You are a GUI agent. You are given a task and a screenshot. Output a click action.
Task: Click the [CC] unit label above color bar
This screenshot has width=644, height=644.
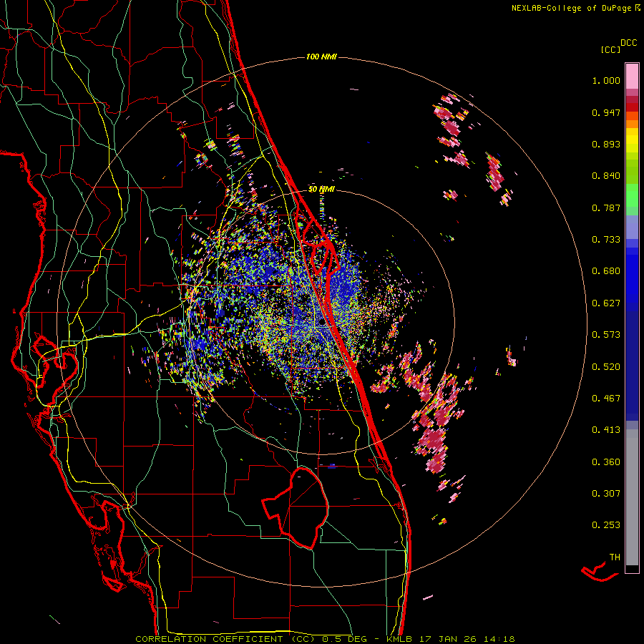[x=610, y=49]
